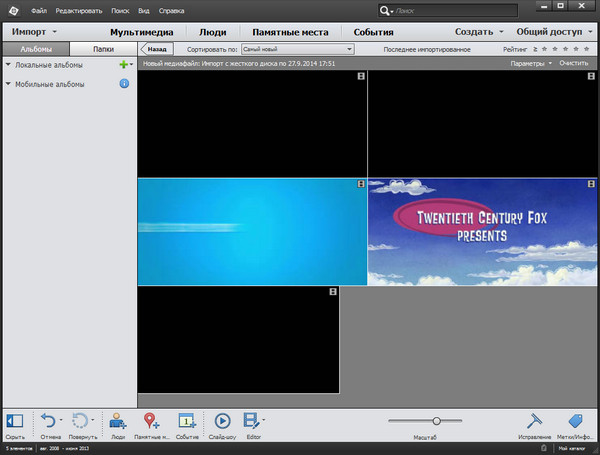Image resolution: width=600 pixels, height=455 pixels.
Task: Expand the Мобильные альбомы section
Action: click(9, 84)
